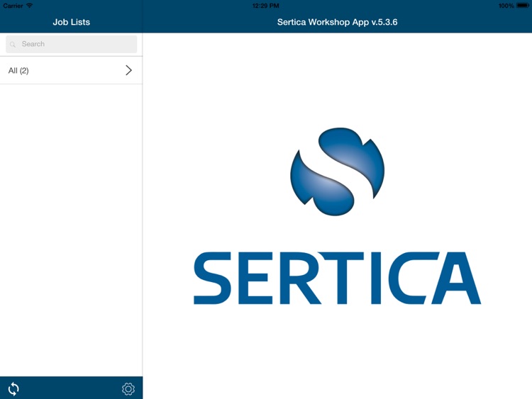
Task: Click the magnifier icon in search box
Action: pyautogui.click(x=13, y=45)
